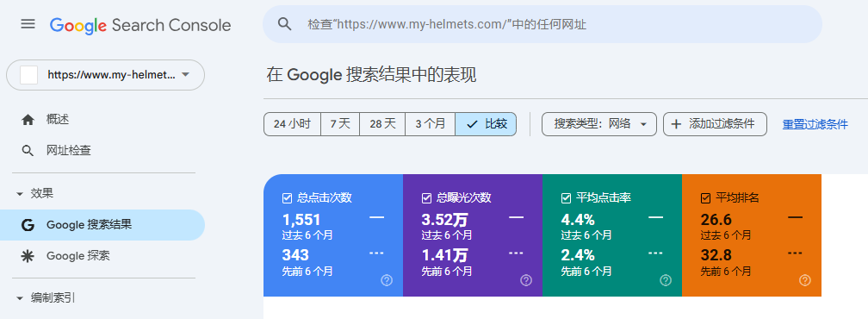
Task: Open the 搜索类型：网络 dropdown
Action: (599, 124)
